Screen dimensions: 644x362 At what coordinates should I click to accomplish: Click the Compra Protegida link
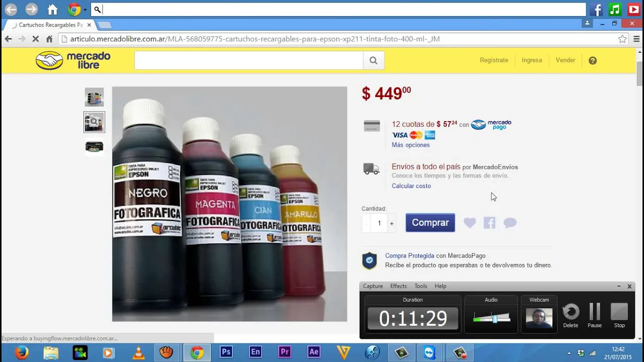(410, 256)
